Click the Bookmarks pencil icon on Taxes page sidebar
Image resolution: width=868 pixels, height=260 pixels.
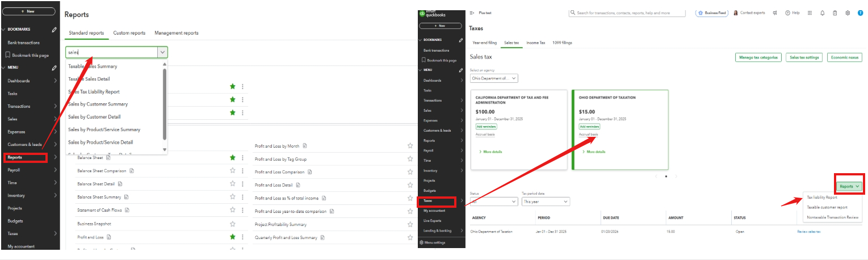pos(461,40)
